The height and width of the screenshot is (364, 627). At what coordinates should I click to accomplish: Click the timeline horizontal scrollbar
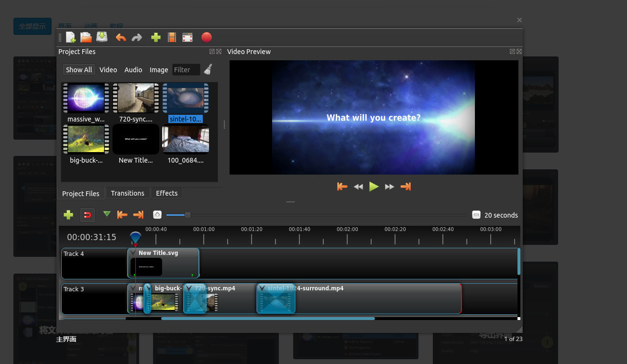pyautogui.click(x=268, y=318)
